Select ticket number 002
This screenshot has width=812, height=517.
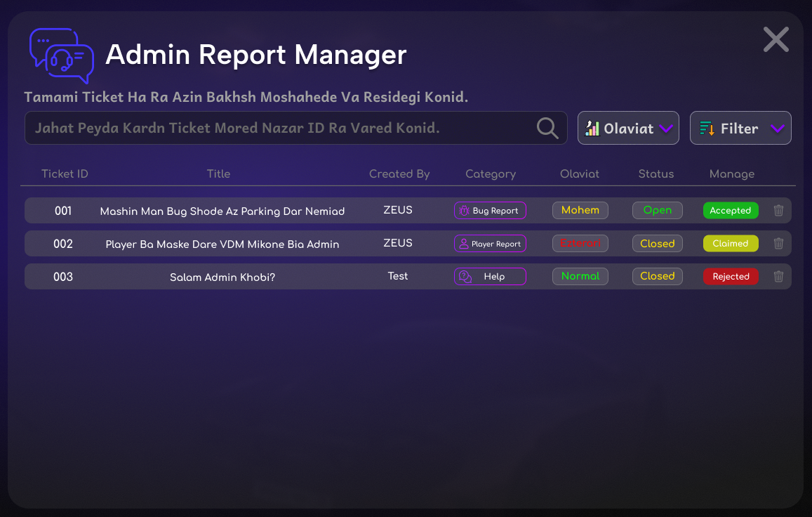tap(63, 244)
